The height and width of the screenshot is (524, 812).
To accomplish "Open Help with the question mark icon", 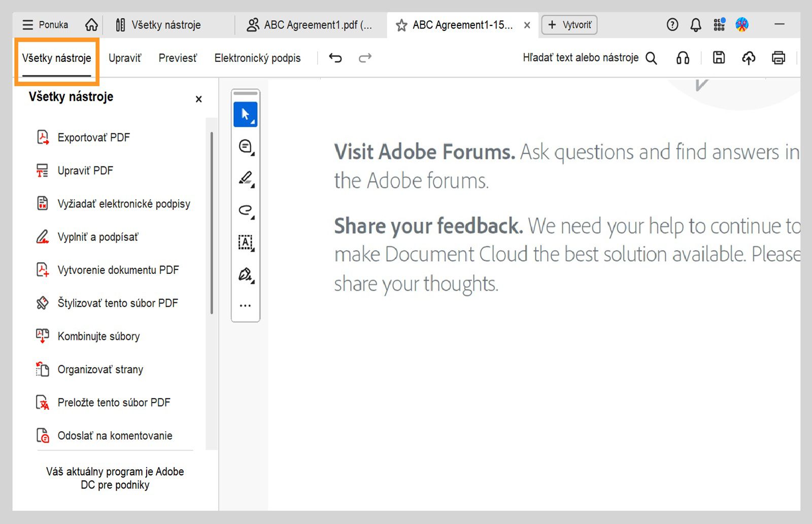I will coord(672,24).
